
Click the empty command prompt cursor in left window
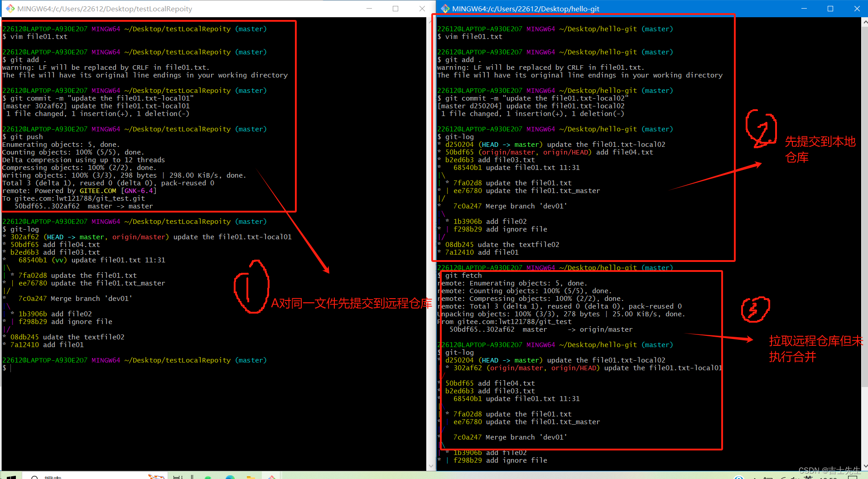point(10,368)
